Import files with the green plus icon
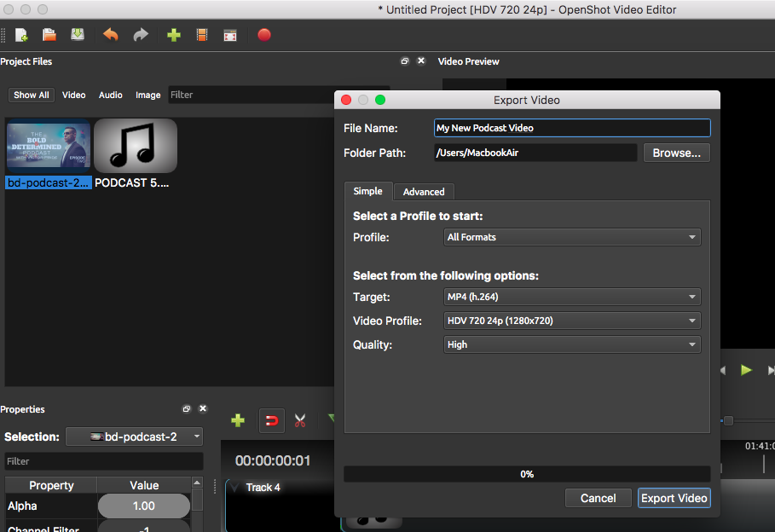Image resolution: width=775 pixels, height=532 pixels. [x=174, y=35]
